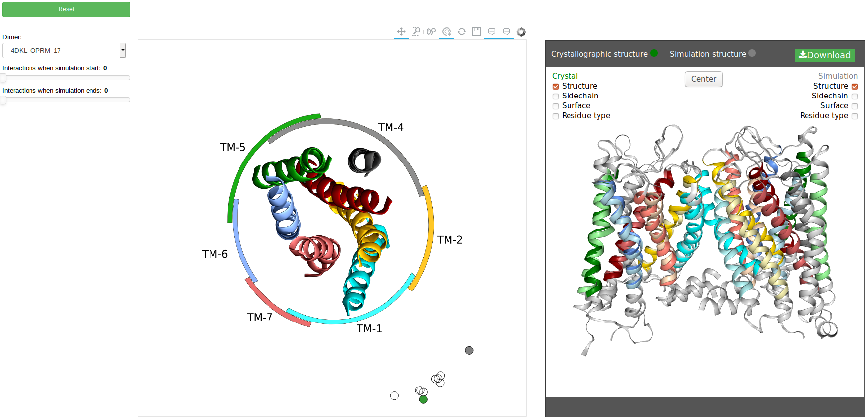Click the Center button in viewer

coord(703,79)
